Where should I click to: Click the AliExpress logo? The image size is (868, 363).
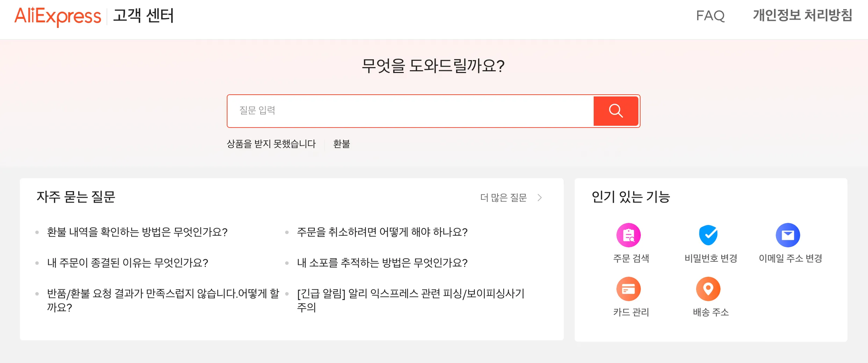point(58,15)
